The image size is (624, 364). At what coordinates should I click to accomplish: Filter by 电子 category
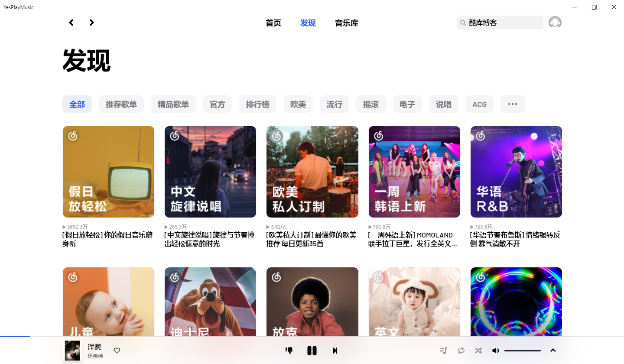407,104
